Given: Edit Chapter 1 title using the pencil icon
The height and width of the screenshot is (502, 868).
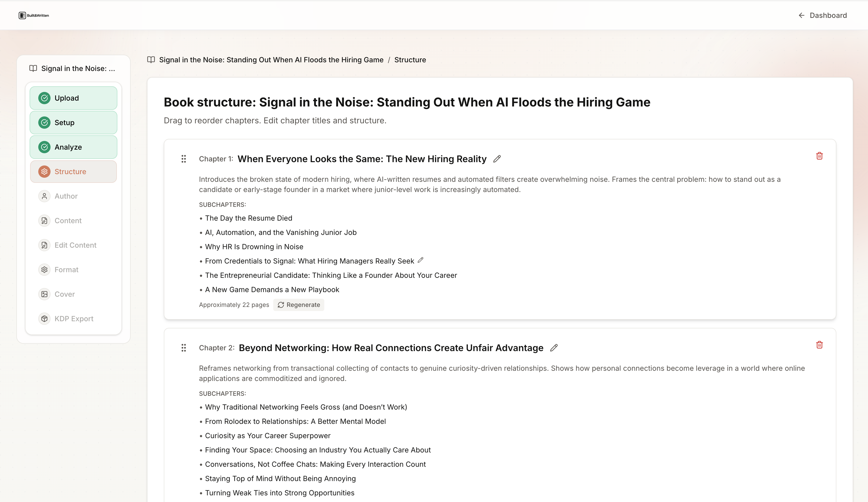Looking at the screenshot, I should 497,159.
